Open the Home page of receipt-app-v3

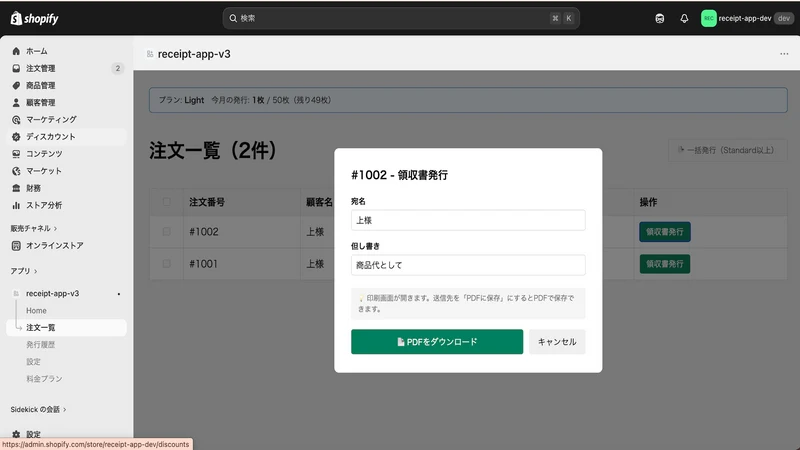[36, 310]
